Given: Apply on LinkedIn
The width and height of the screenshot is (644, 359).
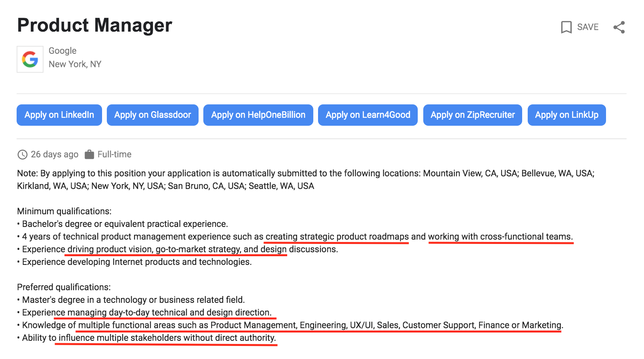Looking at the screenshot, I should (x=59, y=115).
